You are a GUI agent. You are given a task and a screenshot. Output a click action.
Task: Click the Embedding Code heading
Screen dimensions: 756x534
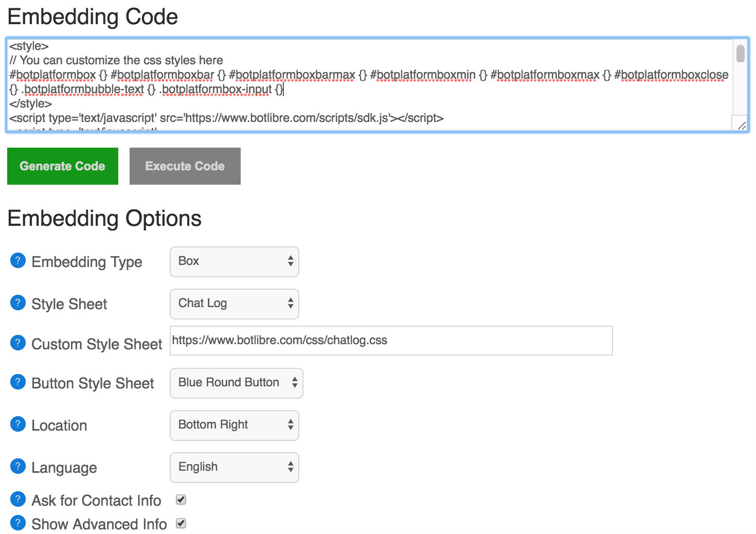click(93, 17)
